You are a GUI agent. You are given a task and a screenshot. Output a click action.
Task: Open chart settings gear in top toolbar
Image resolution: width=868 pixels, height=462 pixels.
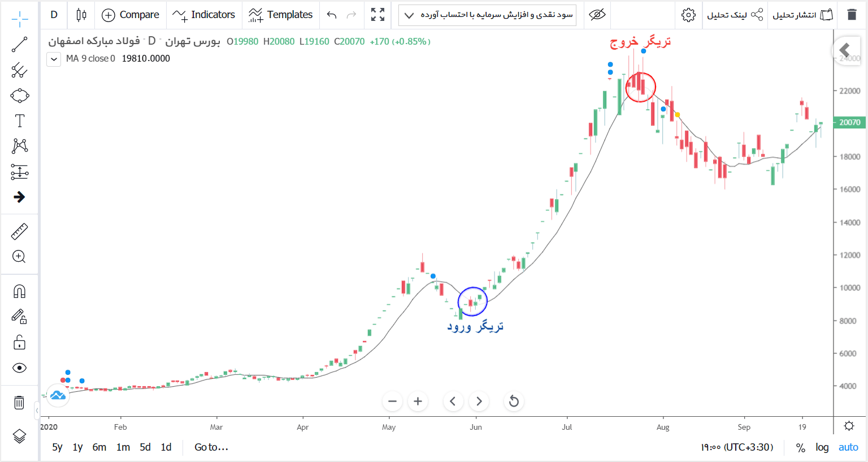tap(688, 15)
